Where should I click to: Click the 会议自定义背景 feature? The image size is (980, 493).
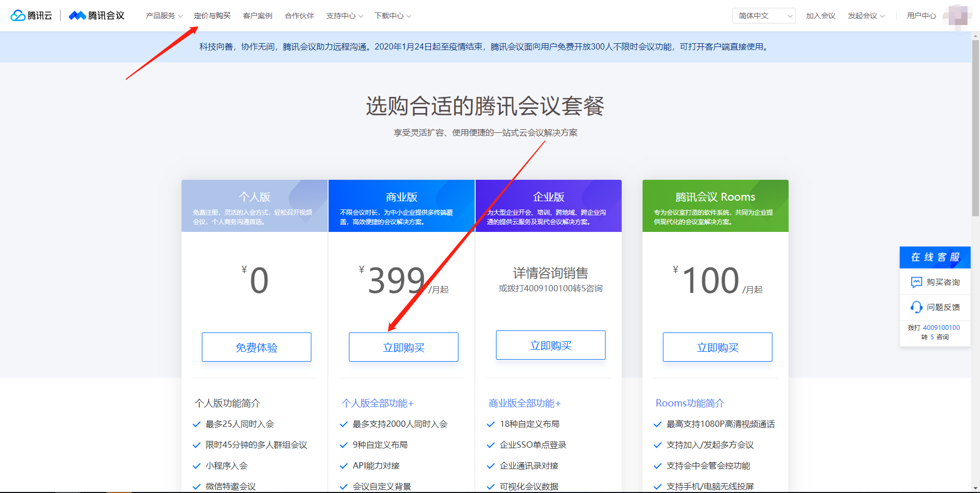click(382, 486)
